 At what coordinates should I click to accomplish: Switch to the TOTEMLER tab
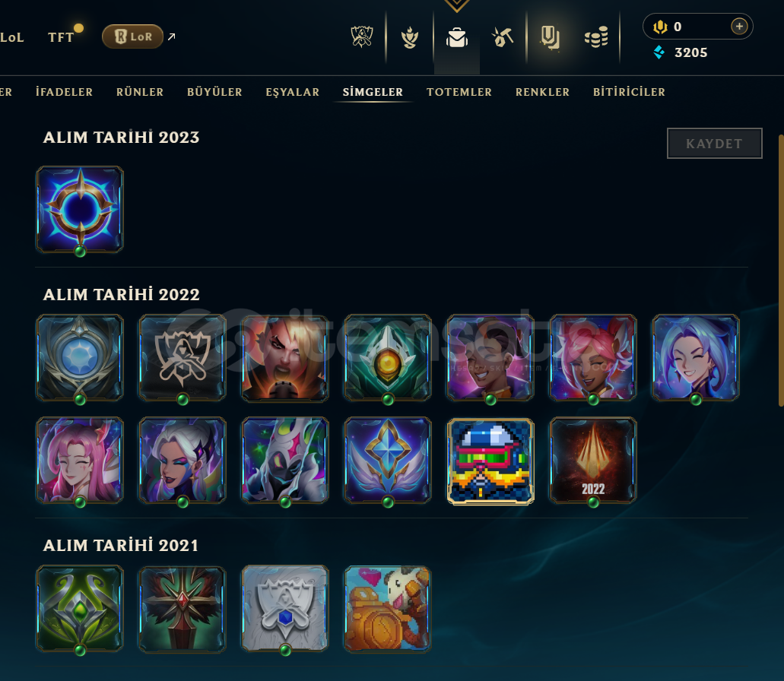coord(459,92)
